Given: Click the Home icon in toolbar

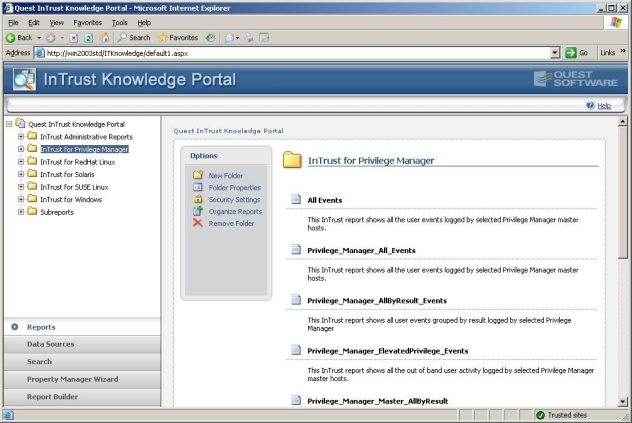Looking at the screenshot, I should (x=104, y=38).
